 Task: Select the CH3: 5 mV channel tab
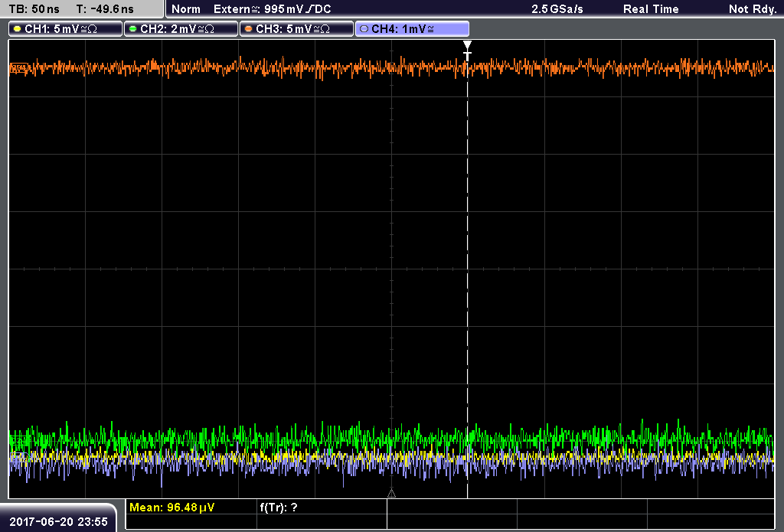coord(296,29)
